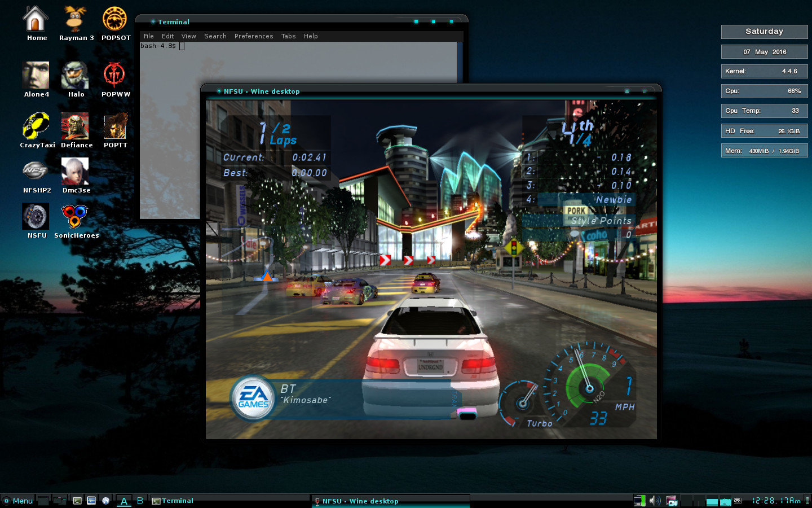Open the Menu button on the taskbar
This screenshot has height=508, width=812.
[x=17, y=501]
